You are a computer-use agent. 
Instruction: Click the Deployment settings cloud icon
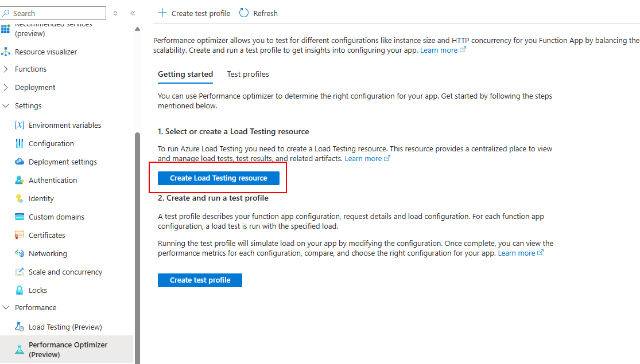pos(19,162)
